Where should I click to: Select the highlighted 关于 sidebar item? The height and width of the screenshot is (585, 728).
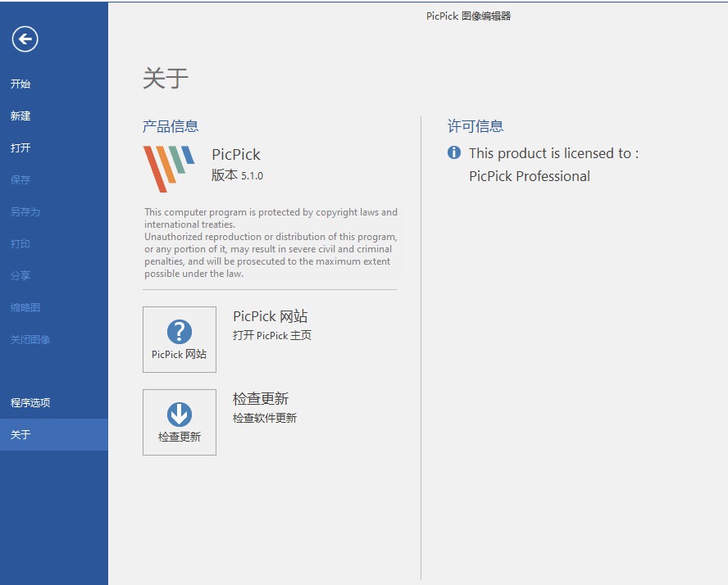(x=54, y=435)
